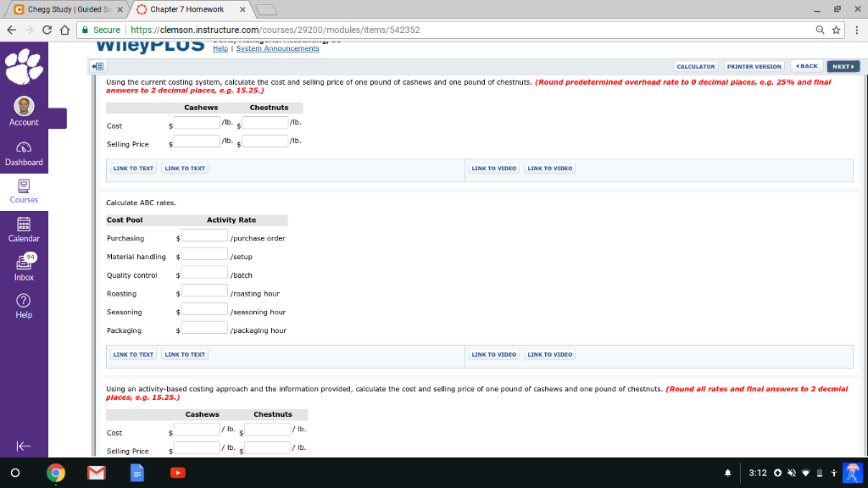This screenshot has width=868, height=488.
Task: Click the address bar URL
Action: click(x=275, y=30)
